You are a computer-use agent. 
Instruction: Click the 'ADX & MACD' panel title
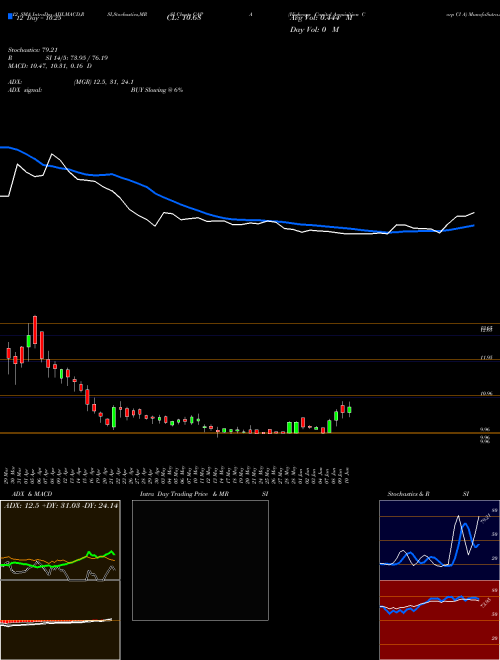[32, 494]
